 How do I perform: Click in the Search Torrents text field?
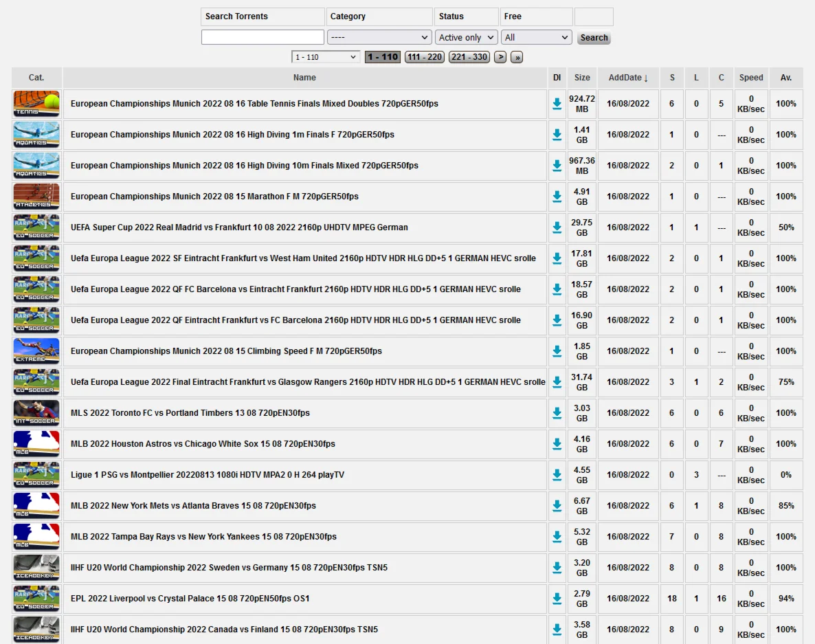click(263, 37)
